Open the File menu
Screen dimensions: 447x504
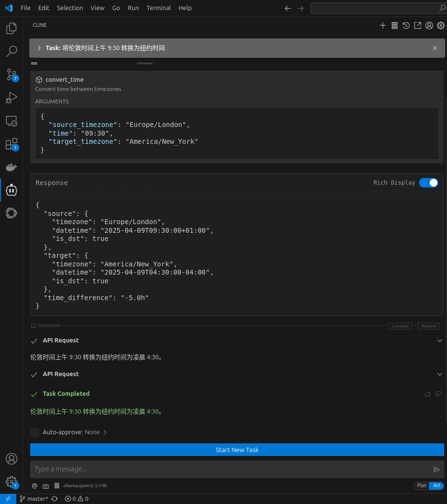pos(25,8)
